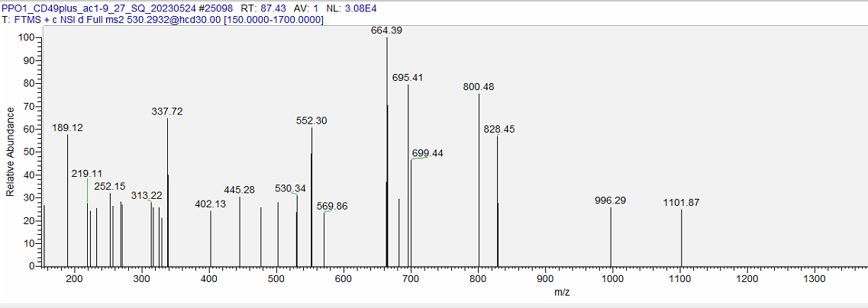868x308 pixels.
Task: Select the 828.45 peak label
Action: 499,130
